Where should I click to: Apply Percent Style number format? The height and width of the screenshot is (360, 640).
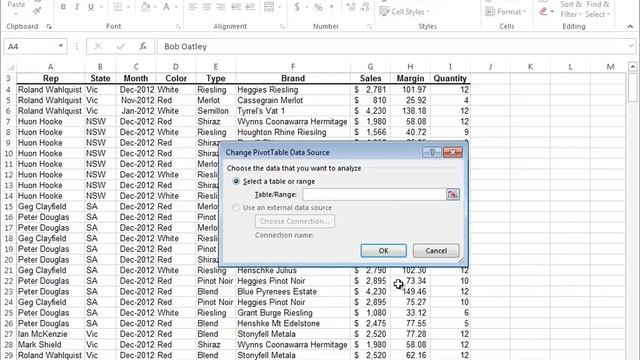pos(318,7)
